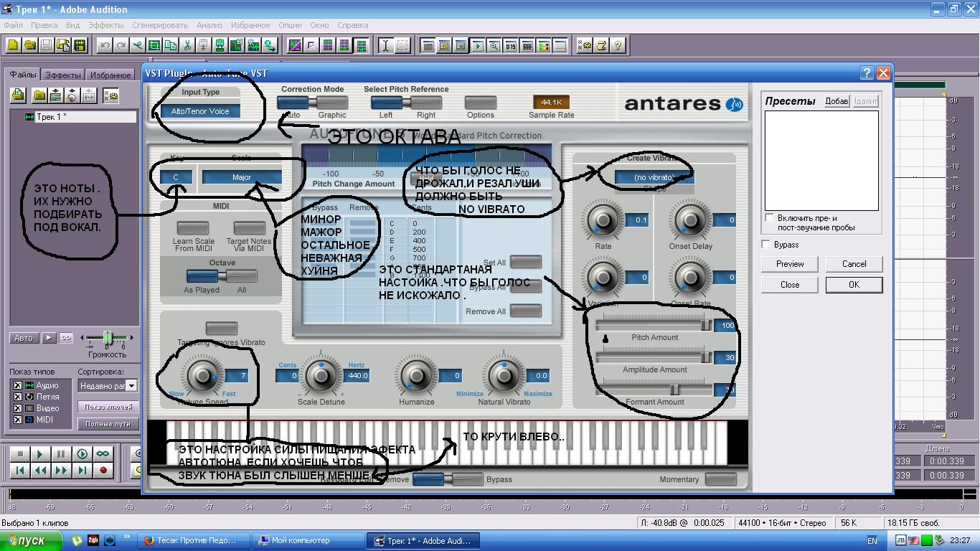Select the dashed marquee selection tool
980x551 pixels.
click(x=402, y=45)
